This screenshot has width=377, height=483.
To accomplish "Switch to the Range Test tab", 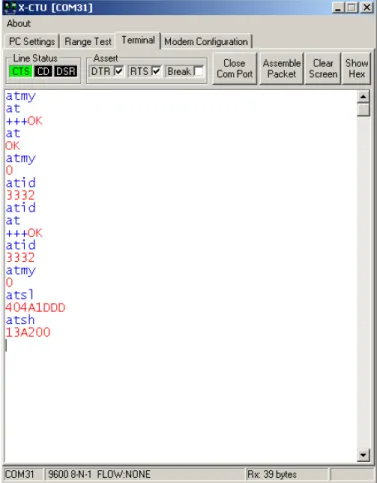I will (88, 42).
